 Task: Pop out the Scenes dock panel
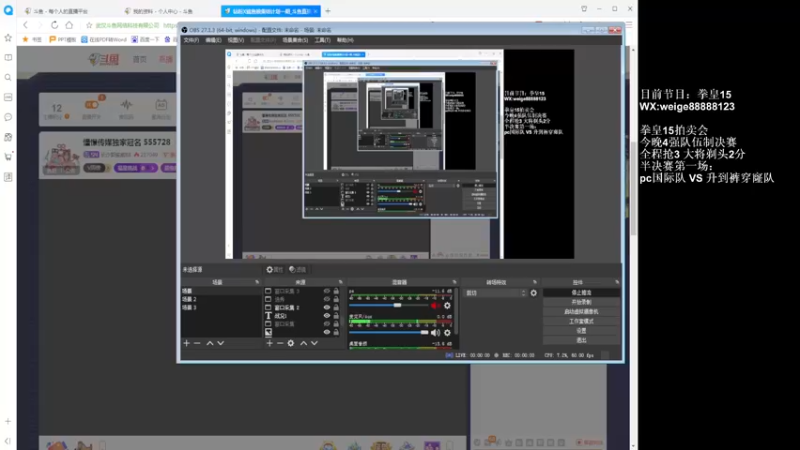click(x=257, y=282)
